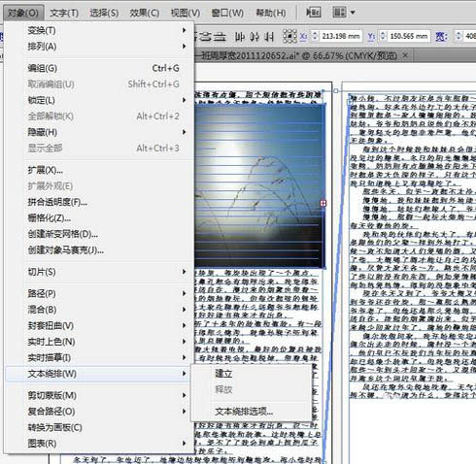Choose 图表(R) menu item
The width and height of the screenshot is (476, 464).
pyautogui.click(x=98, y=444)
